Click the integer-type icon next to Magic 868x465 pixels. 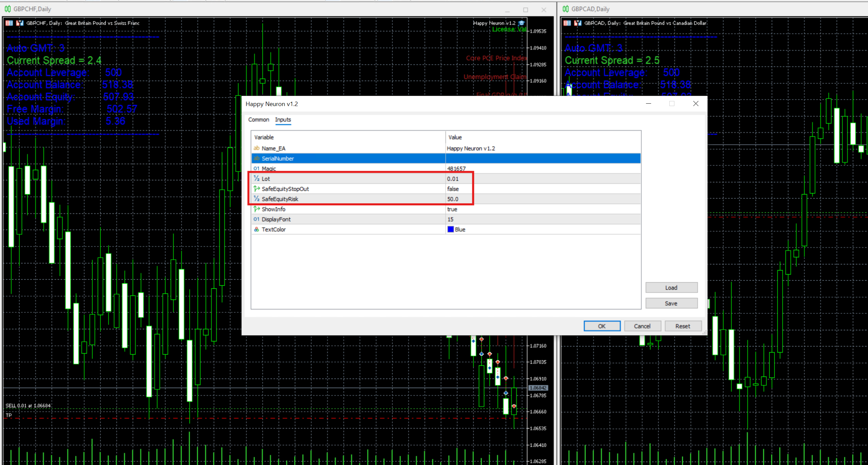[256, 168]
